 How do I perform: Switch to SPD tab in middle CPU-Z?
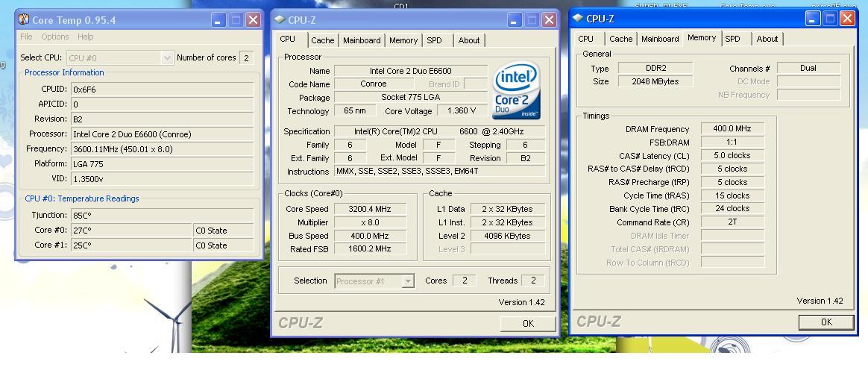click(435, 40)
